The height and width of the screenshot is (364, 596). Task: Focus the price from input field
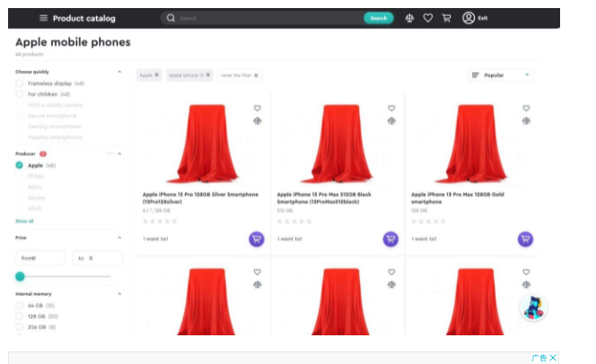coord(40,258)
